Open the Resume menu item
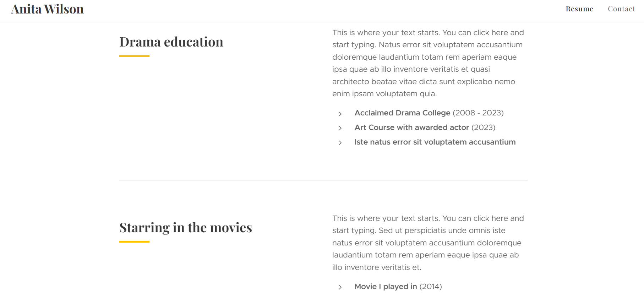 tap(579, 9)
